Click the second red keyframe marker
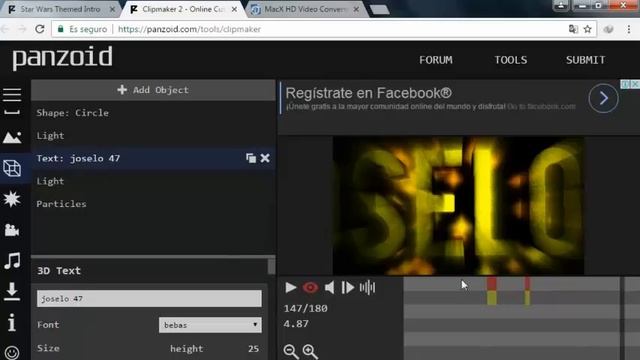The image size is (640, 360). click(527, 284)
